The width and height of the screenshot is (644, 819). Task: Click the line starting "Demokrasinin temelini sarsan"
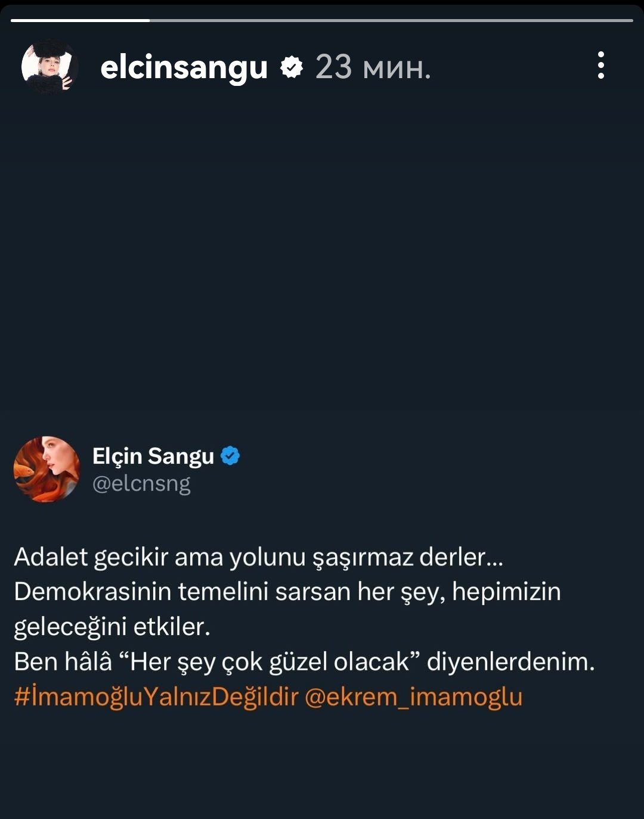pyautogui.click(x=287, y=592)
